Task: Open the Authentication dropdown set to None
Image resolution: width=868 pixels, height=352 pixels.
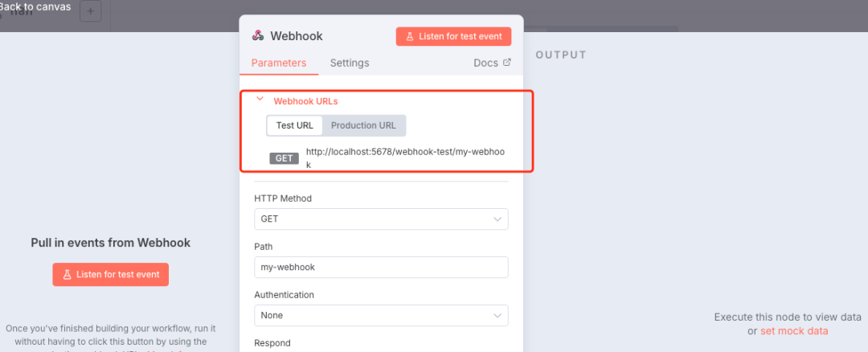Action: click(x=381, y=316)
